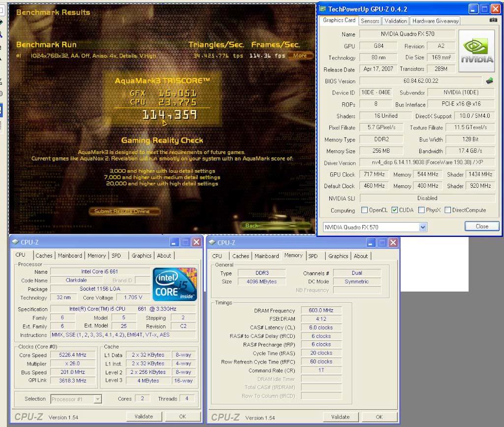Click More next to benchmark fps
This screenshot has width=504, height=427.
[x=300, y=56]
